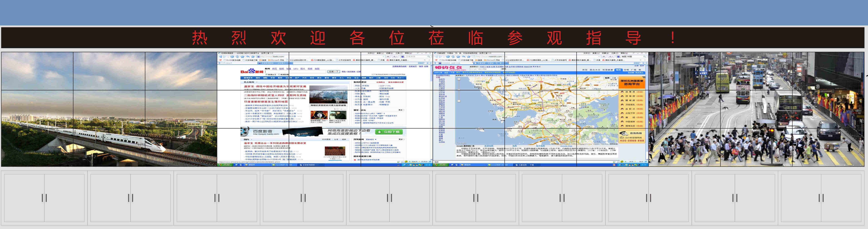Click the refresh icon in the map browser toolbar
Viewport: 868px width, 229px height.
[453, 57]
